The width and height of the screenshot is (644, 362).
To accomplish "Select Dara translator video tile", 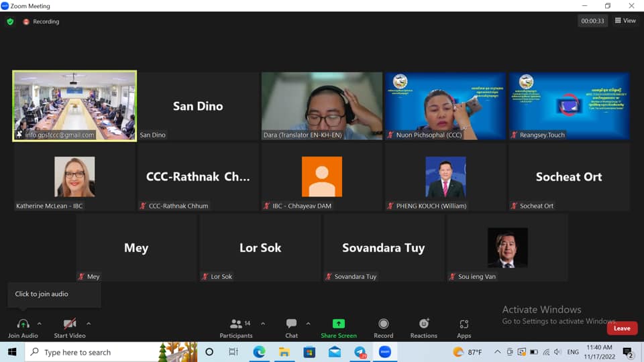I will [x=322, y=105].
